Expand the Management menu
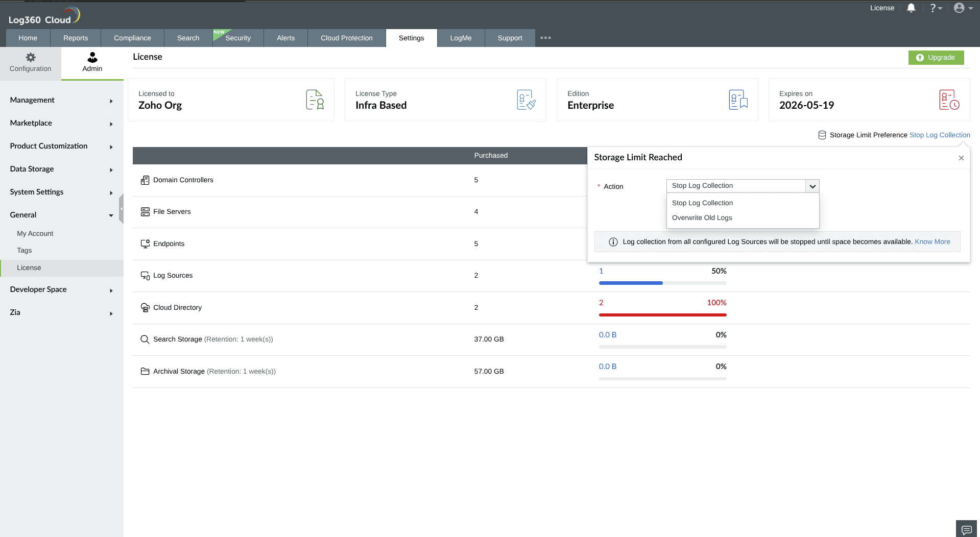The height and width of the screenshot is (537, 980). click(x=61, y=100)
